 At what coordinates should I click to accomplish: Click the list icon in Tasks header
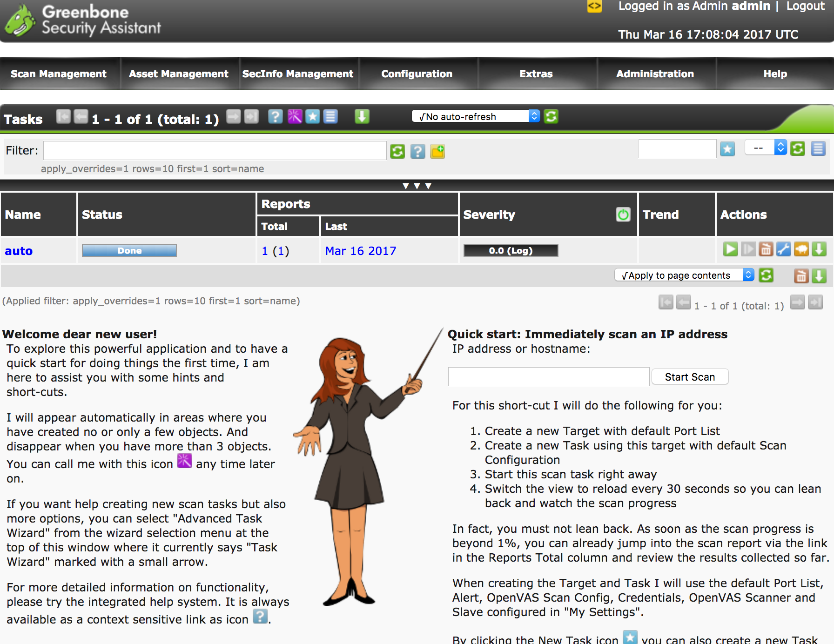(x=330, y=116)
